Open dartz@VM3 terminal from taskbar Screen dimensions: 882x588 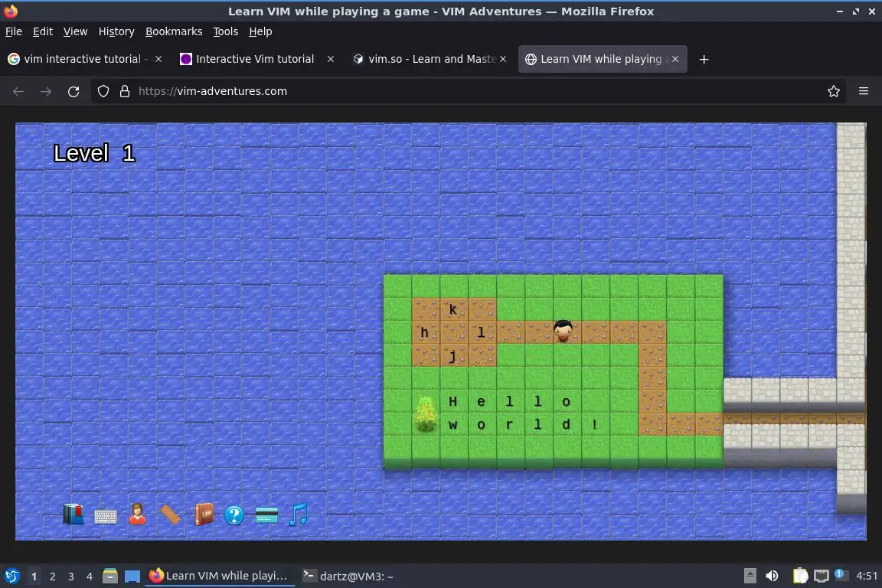click(x=348, y=576)
